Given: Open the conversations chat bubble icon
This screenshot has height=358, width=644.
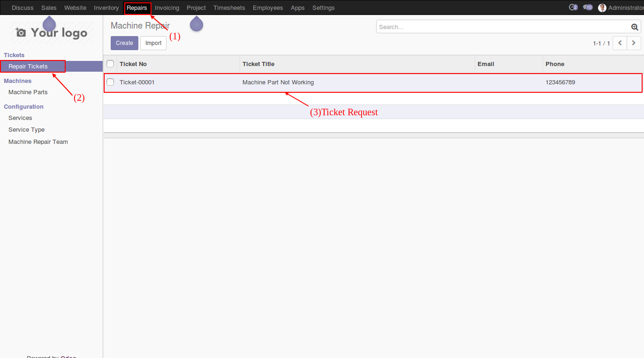Looking at the screenshot, I should (588, 7).
